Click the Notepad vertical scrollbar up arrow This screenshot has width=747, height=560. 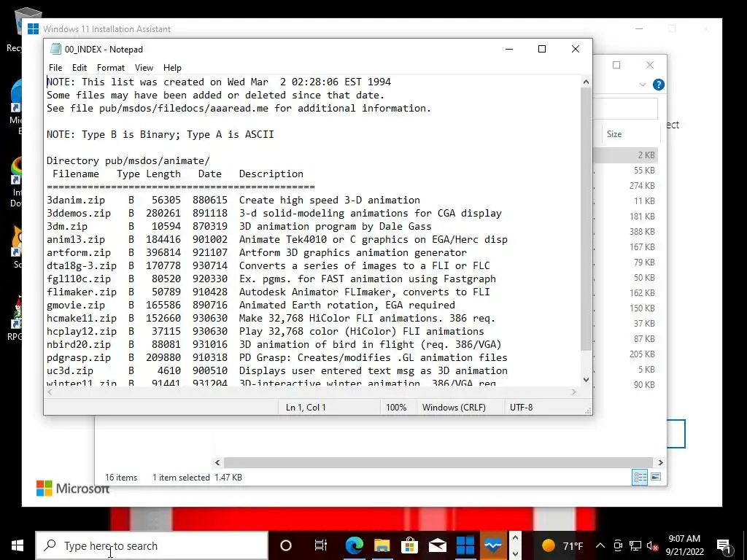pyautogui.click(x=586, y=82)
